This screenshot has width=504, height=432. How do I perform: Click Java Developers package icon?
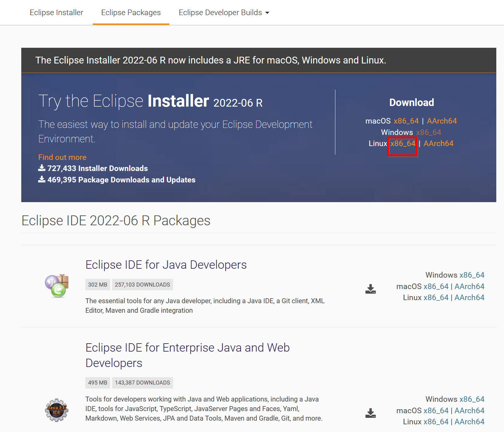pyautogui.click(x=57, y=286)
